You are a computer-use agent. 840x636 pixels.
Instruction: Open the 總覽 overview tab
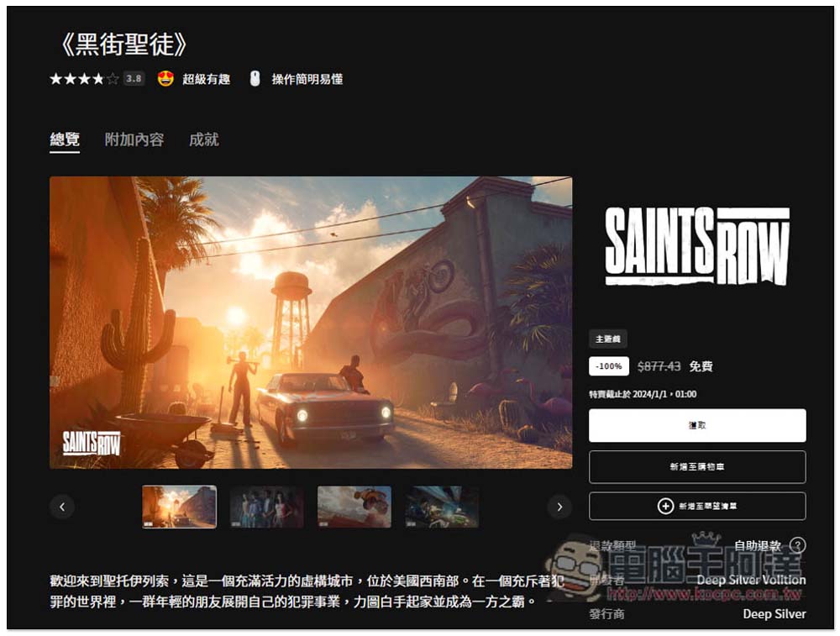[65, 139]
